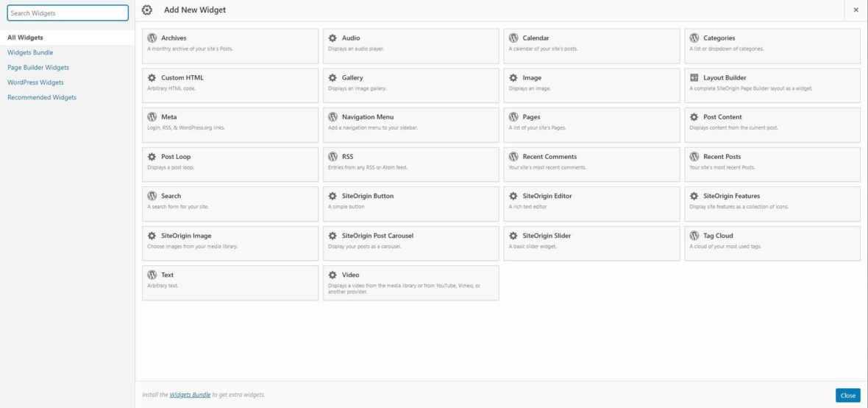The height and width of the screenshot is (408, 868).
Task: Click the WordPress icon next to Navigation Menu
Action: tap(332, 117)
